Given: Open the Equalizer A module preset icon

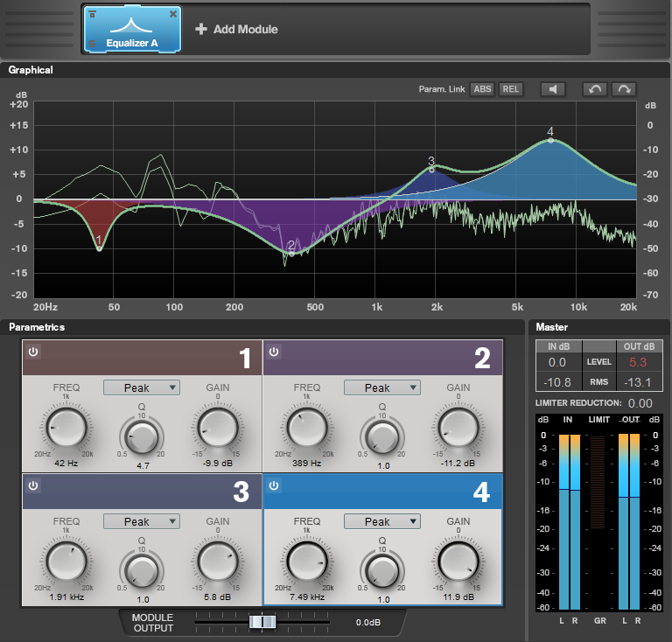Looking at the screenshot, I should (92, 14).
